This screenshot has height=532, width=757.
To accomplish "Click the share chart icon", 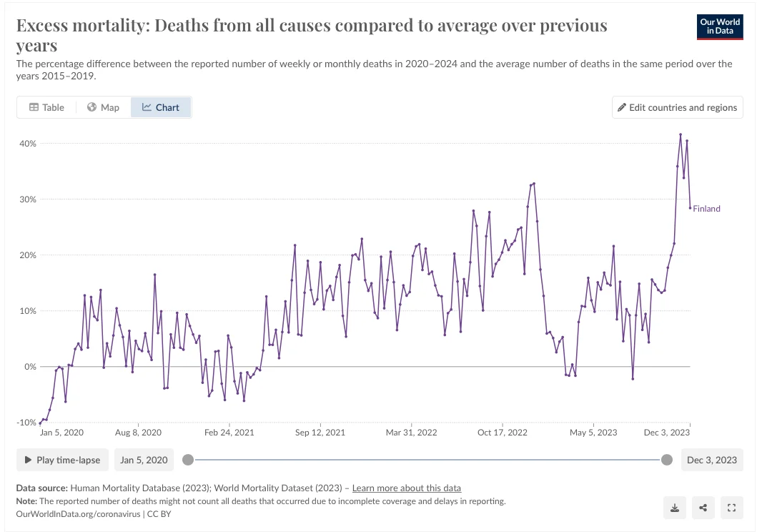I will (703, 508).
